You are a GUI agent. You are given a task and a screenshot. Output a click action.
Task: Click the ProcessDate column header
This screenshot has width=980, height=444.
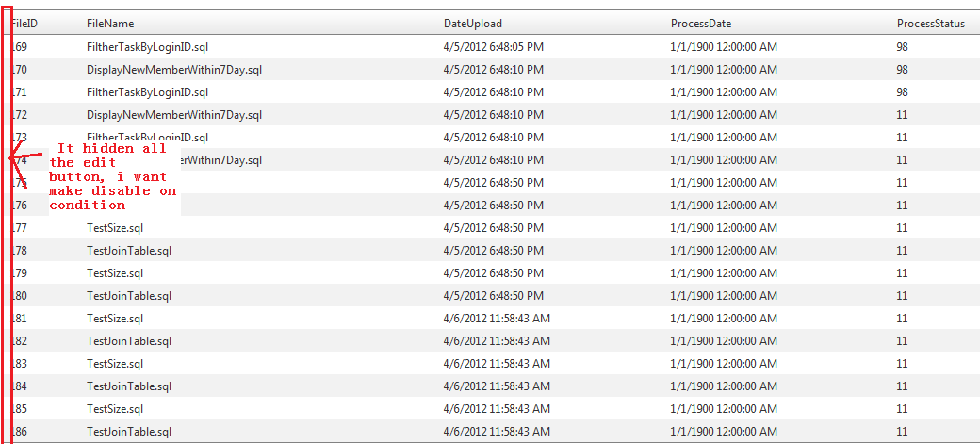click(x=701, y=24)
